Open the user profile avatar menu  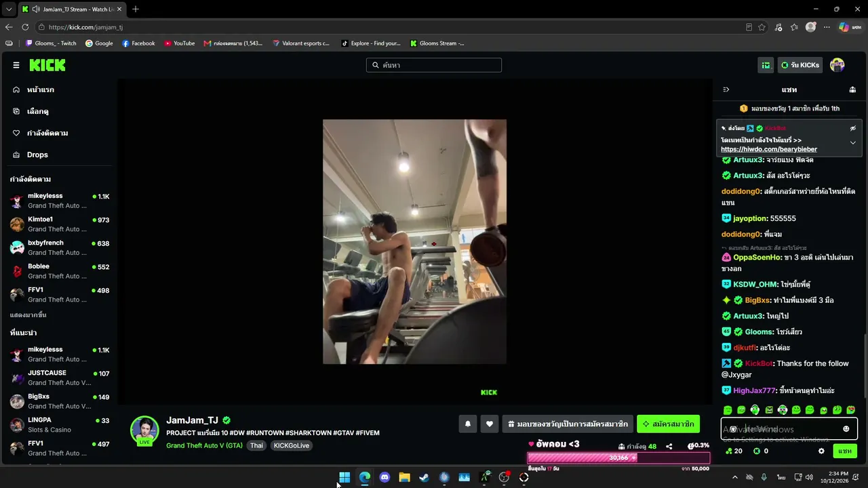coord(837,65)
